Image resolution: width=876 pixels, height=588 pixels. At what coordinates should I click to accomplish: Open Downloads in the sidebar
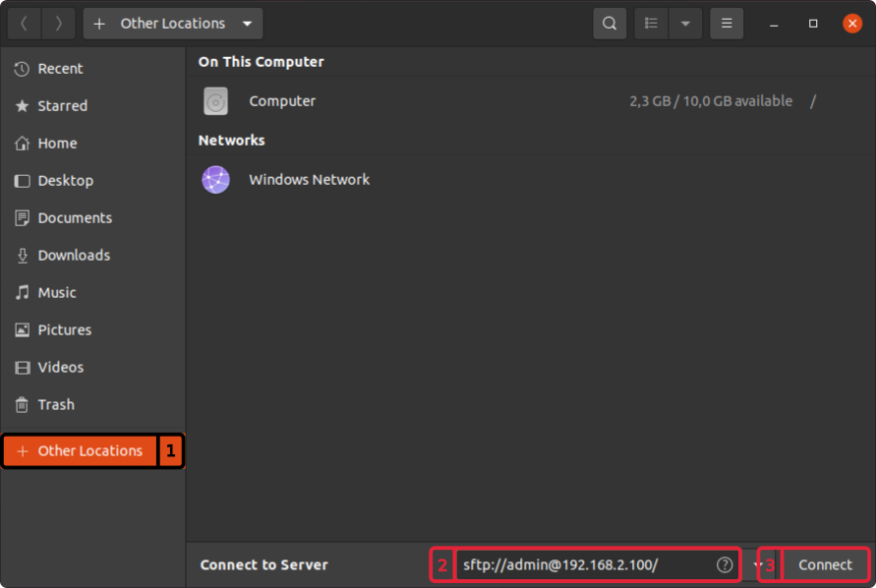click(92, 256)
